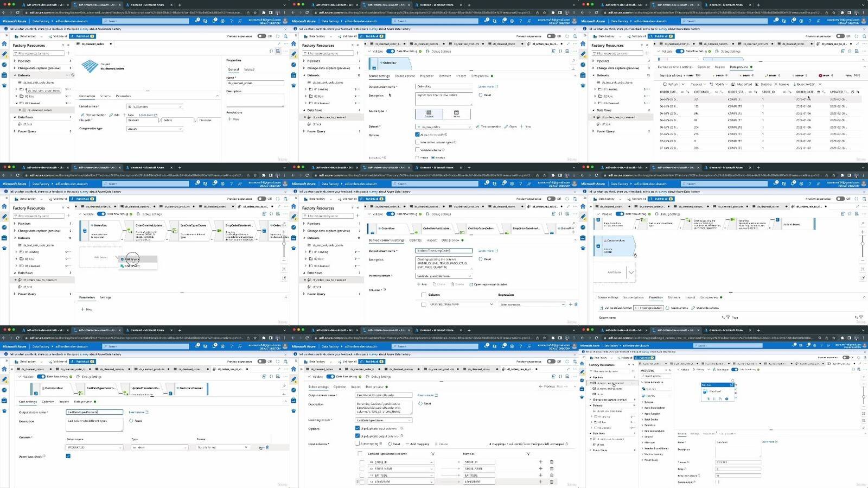
Task: Zoom in the canvas in CustomersRaw Projection window
Action: [863, 232]
